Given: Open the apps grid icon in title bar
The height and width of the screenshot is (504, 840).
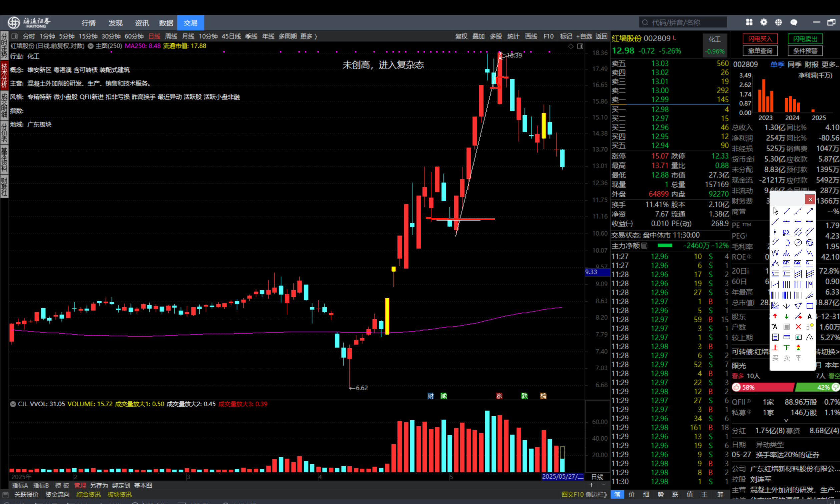Looking at the screenshot, I should [749, 22].
